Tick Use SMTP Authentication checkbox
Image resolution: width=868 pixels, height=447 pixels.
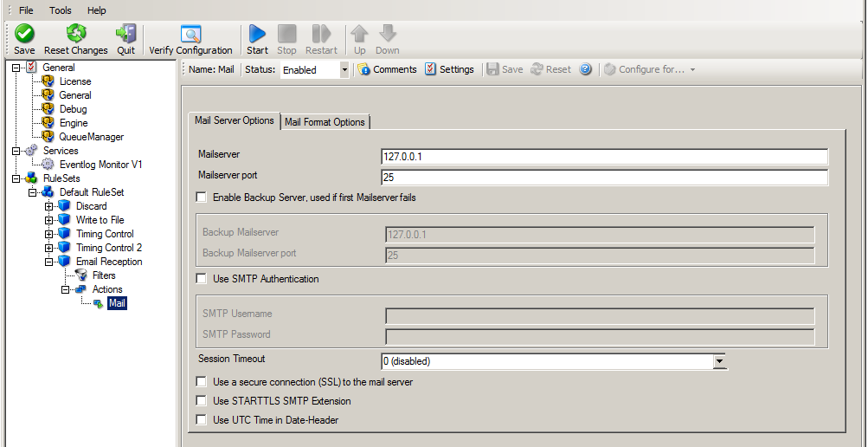click(202, 279)
